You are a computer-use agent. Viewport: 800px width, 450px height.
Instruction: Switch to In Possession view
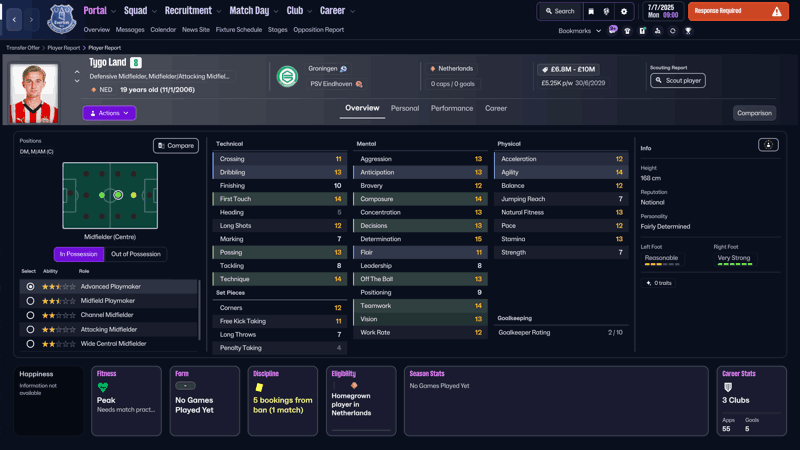pyautogui.click(x=79, y=254)
